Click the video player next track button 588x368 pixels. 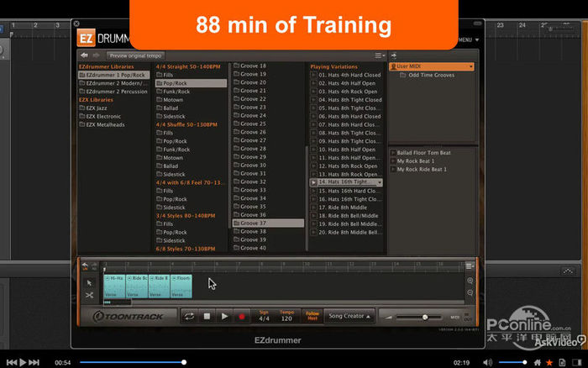pos(34,362)
